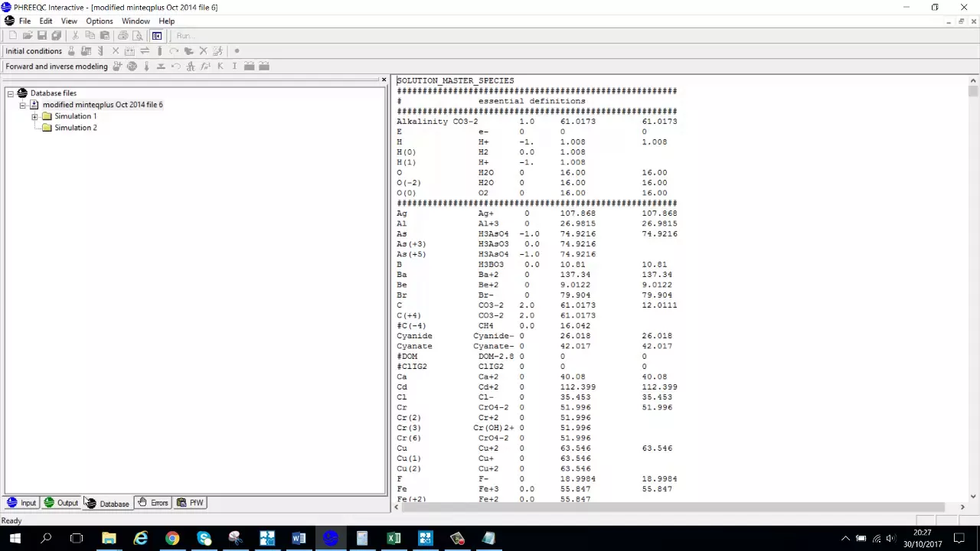Screen dimensions: 980x551
Task: Toggle the workspace pane toolbar button
Action: tap(157, 36)
